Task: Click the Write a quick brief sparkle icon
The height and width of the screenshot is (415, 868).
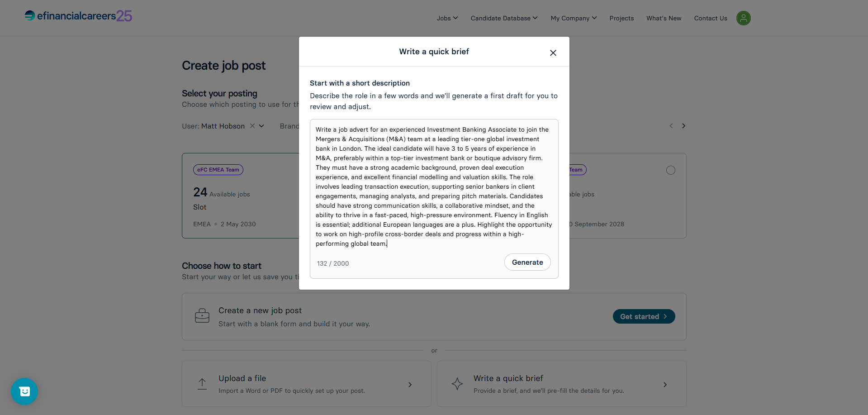Action: (457, 384)
